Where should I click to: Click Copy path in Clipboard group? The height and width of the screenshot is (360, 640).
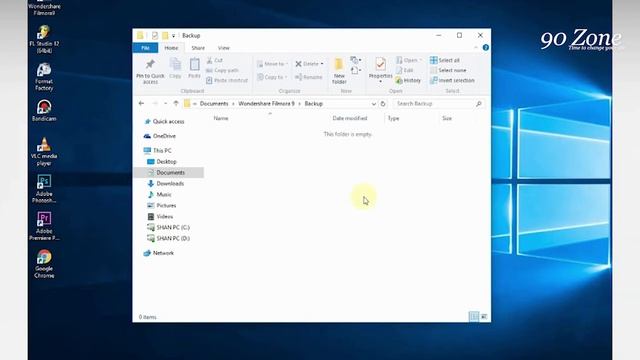tap(222, 70)
